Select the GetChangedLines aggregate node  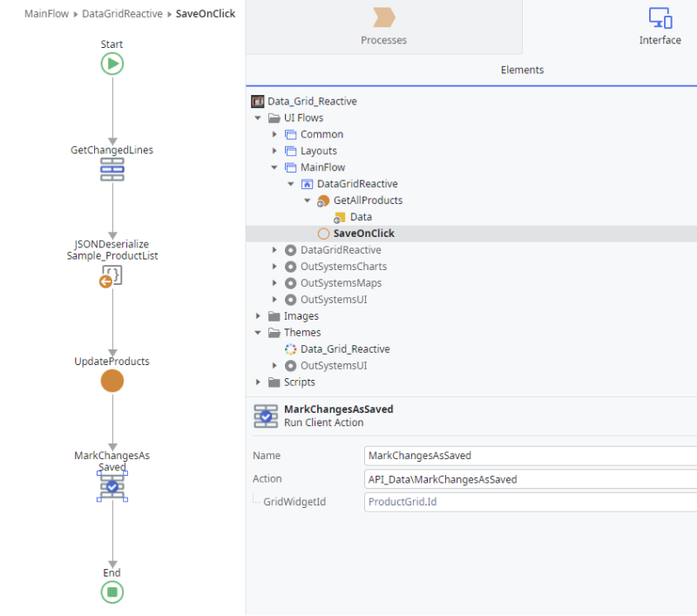[112, 169]
